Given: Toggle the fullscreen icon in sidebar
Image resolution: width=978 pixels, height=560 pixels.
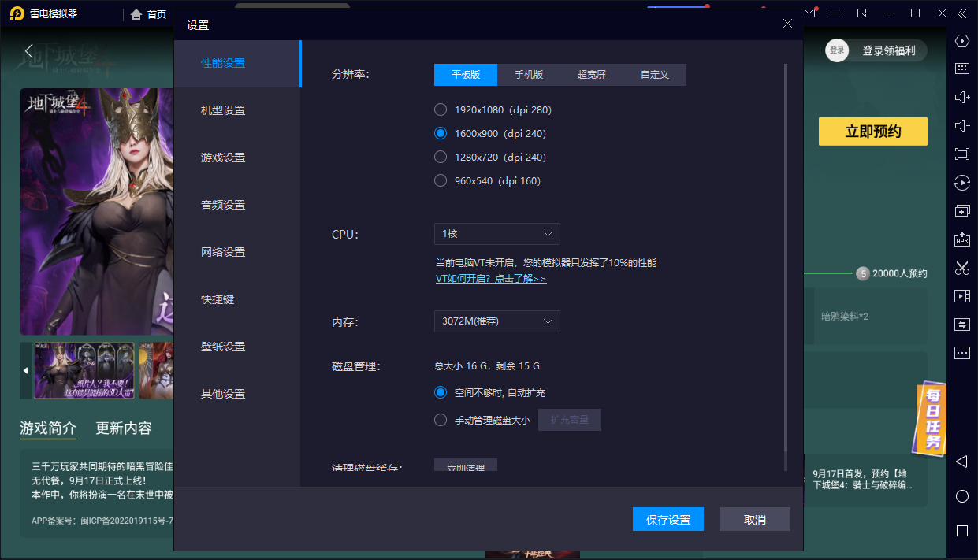Looking at the screenshot, I should coord(961,154).
